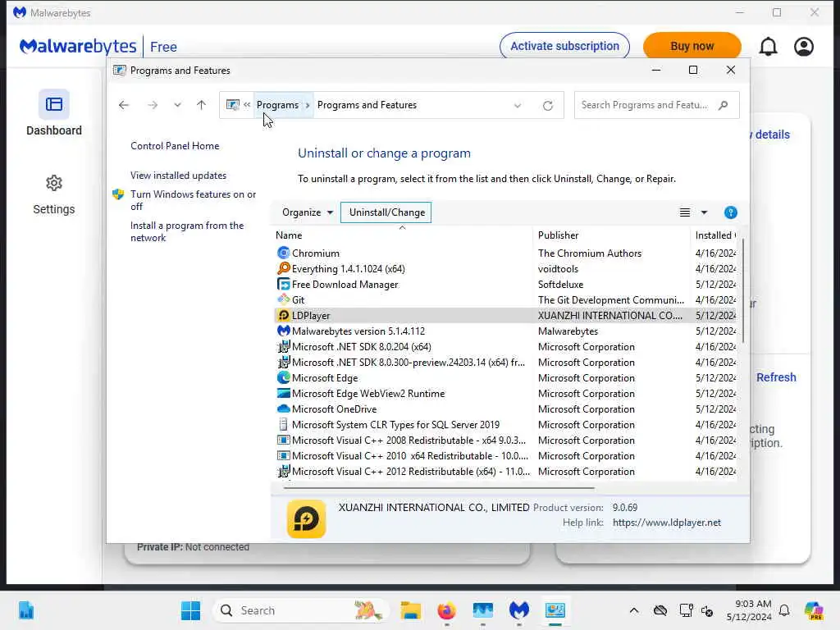
Task: Click Activate subscription button
Action: pos(564,46)
